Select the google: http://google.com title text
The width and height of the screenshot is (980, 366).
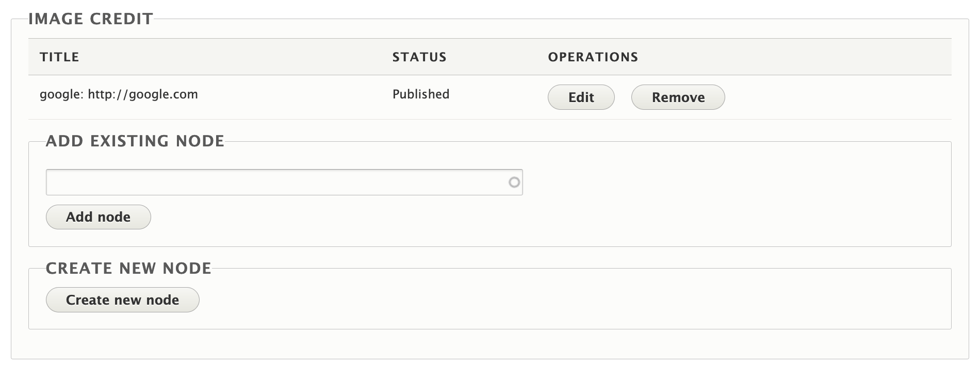(x=119, y=94)
